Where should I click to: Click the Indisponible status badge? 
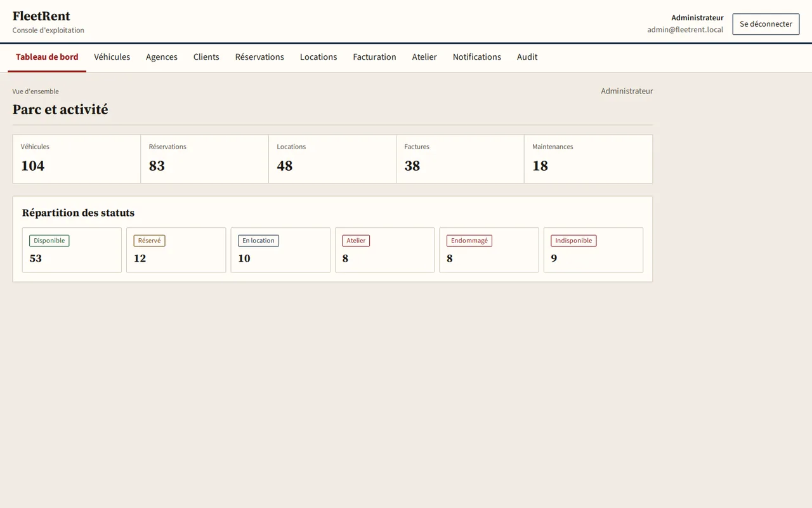coord(573,241)
